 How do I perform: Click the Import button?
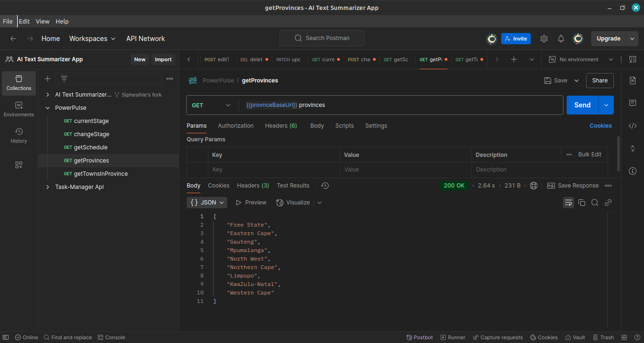tap(163, 59)
